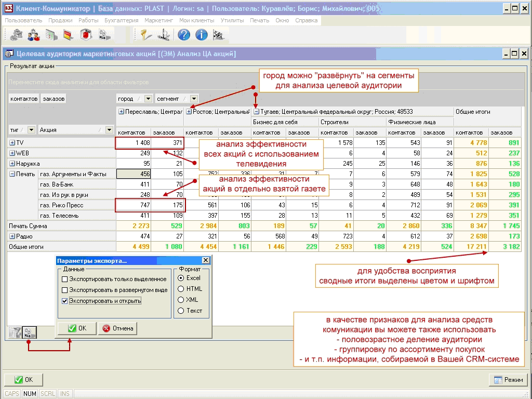532x399 pixels.
Task: Click the XLS export icon in top toolbar
Action: 103,35
